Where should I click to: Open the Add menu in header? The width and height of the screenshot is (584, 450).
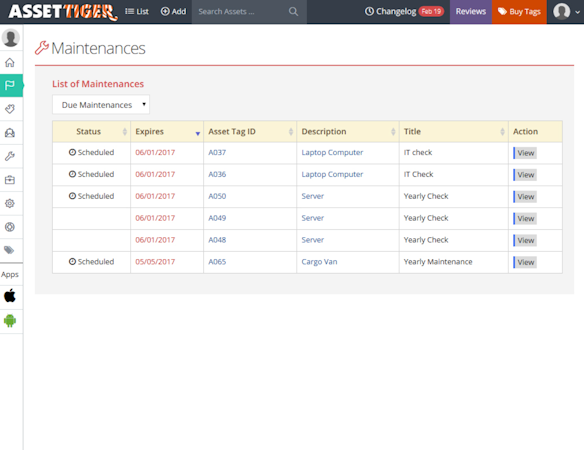173,12
